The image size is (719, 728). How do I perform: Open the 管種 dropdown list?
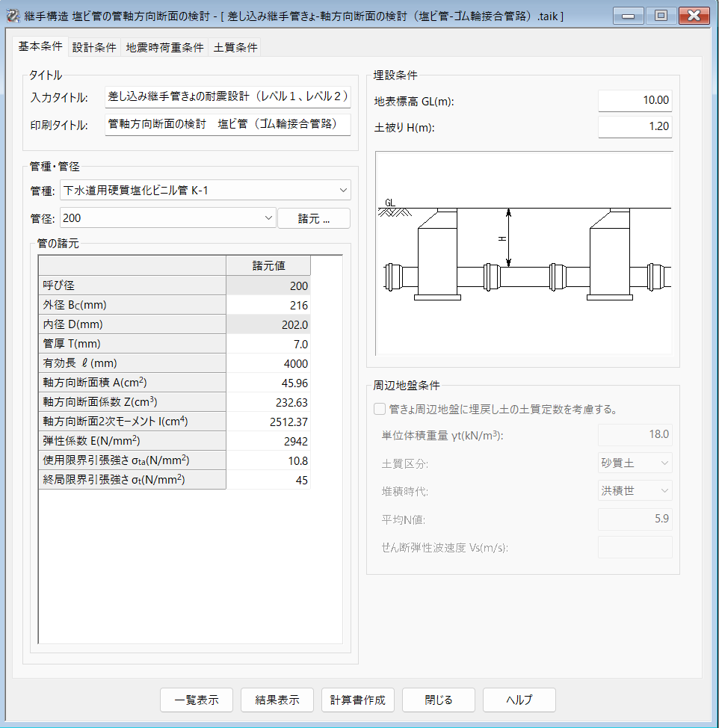(343, 191)
